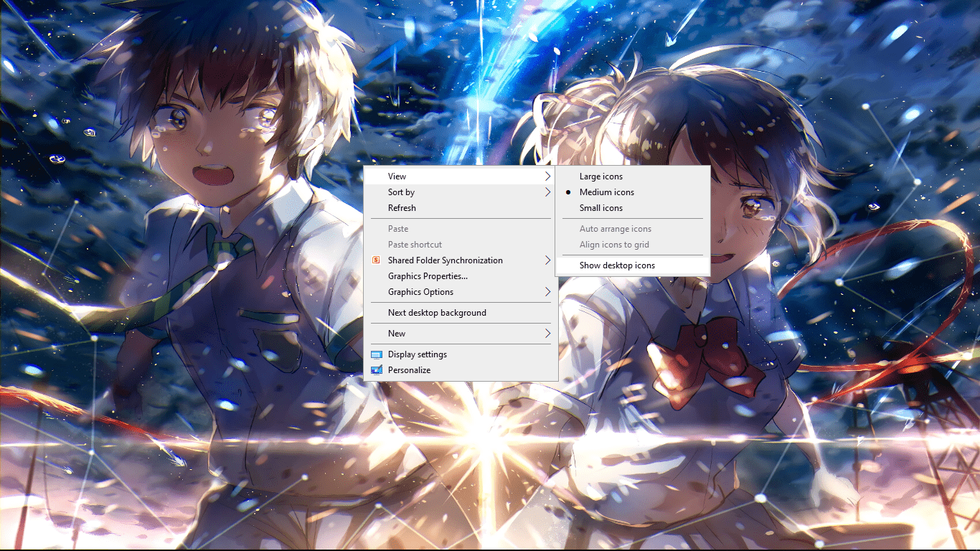Click the Paste menu entry
This screenshot has height=551, width=980.
398,229
